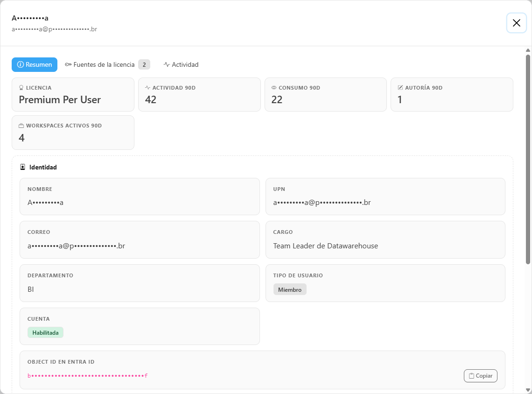Click the briefcase icon next to WORKSPACES ACTIVOS 90D
532x394 pixels.
[x=21, y=126]
